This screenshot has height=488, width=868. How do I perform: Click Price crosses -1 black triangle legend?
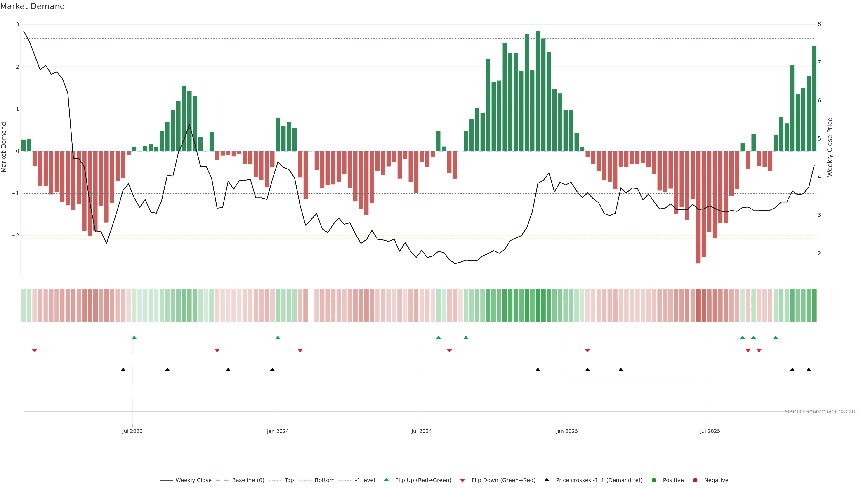[547, 480]
